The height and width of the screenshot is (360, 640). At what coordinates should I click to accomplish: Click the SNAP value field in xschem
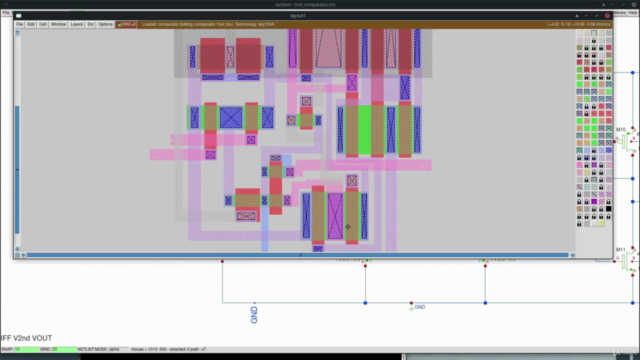pyautogui.click(x=26, y=349)
